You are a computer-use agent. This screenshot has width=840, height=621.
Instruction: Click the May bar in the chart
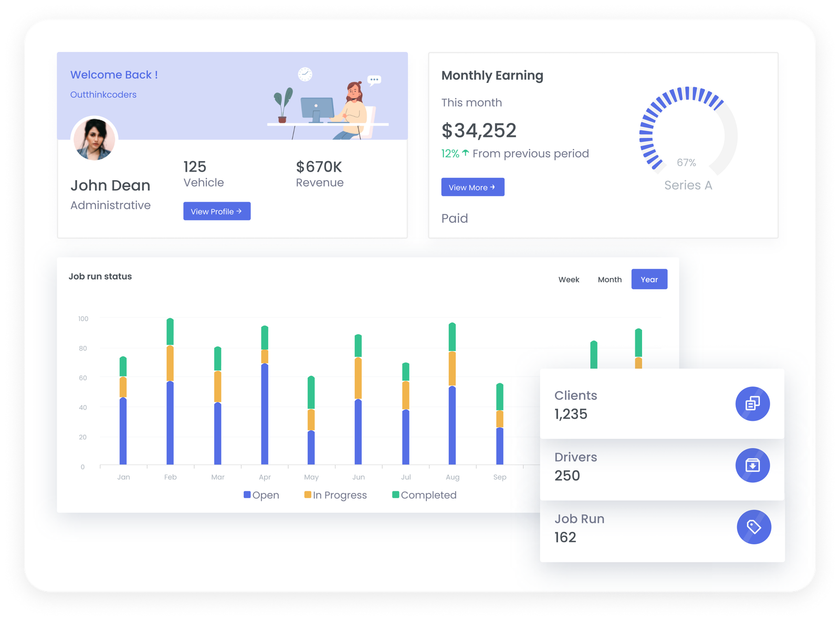pyautogui.click(x=311, y=420)
